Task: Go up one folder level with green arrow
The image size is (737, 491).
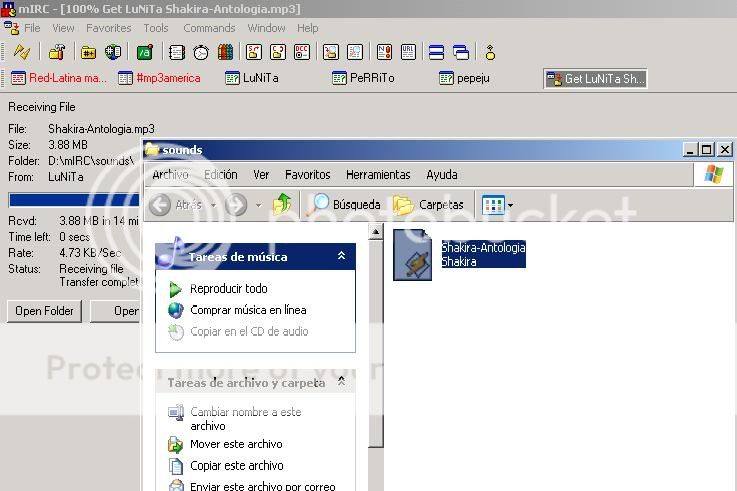Action: click(x=282, y=204)
